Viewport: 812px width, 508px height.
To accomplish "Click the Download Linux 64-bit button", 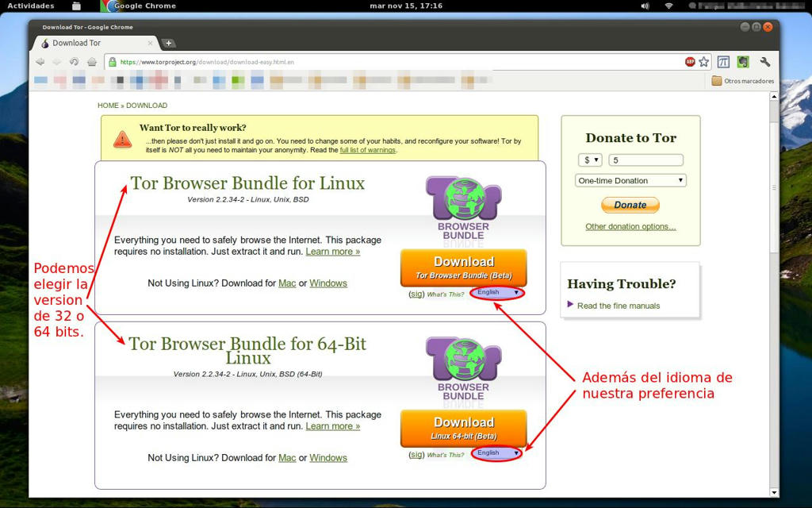I will coord(463,428).
